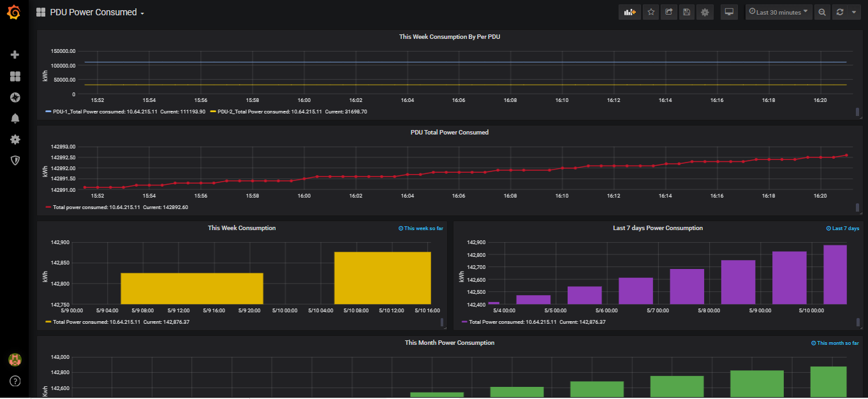Open the Explore compass icon
The image size is (868, 399).
coord(15,98)
